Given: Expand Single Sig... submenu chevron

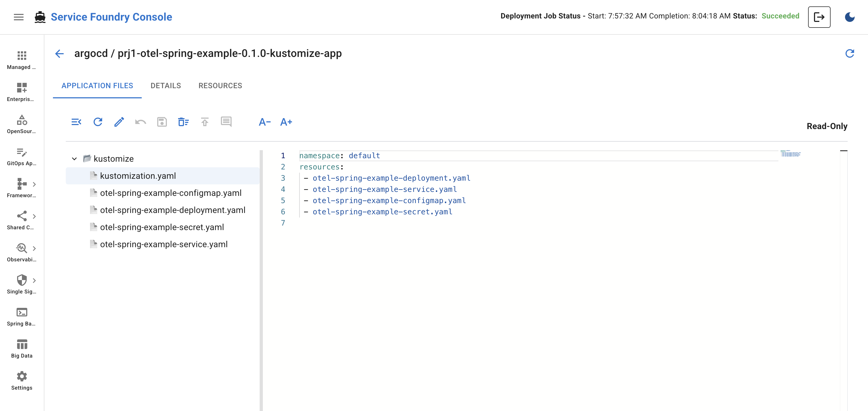Looking at the screenshot, I should 34,280.
